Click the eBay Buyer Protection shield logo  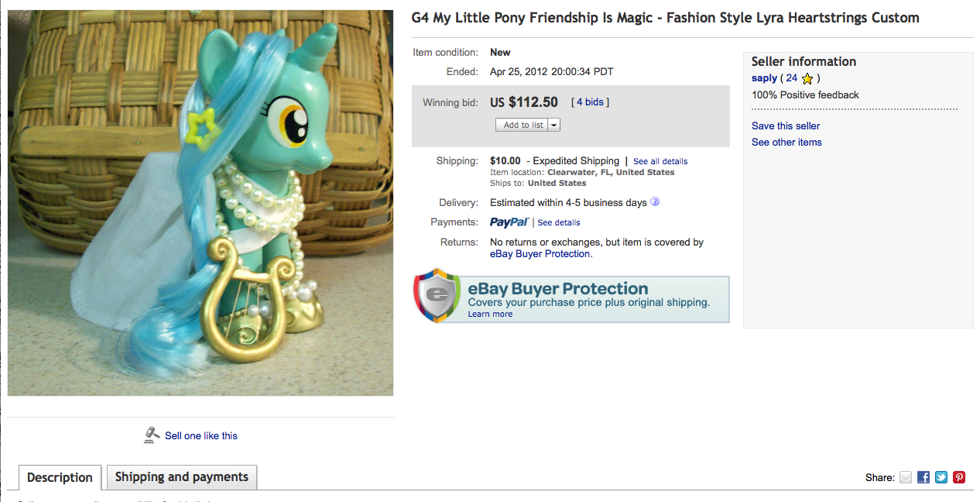coord(438,295)
